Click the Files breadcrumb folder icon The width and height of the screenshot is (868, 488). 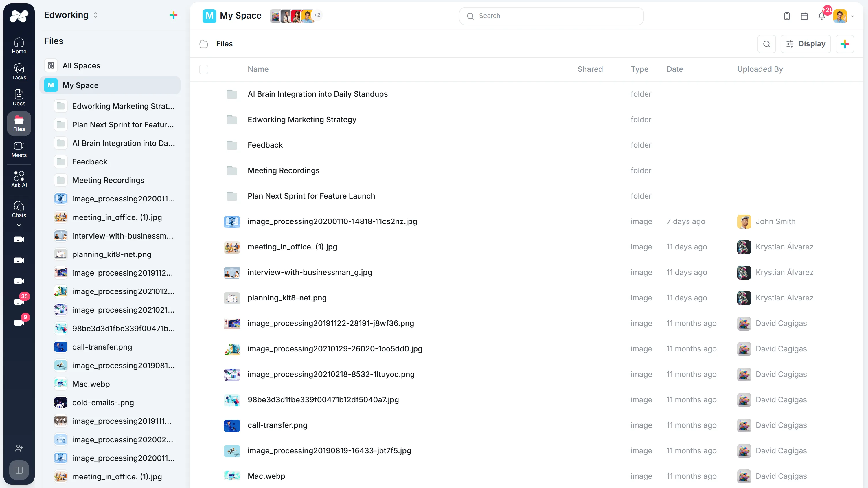click(203, 44)
